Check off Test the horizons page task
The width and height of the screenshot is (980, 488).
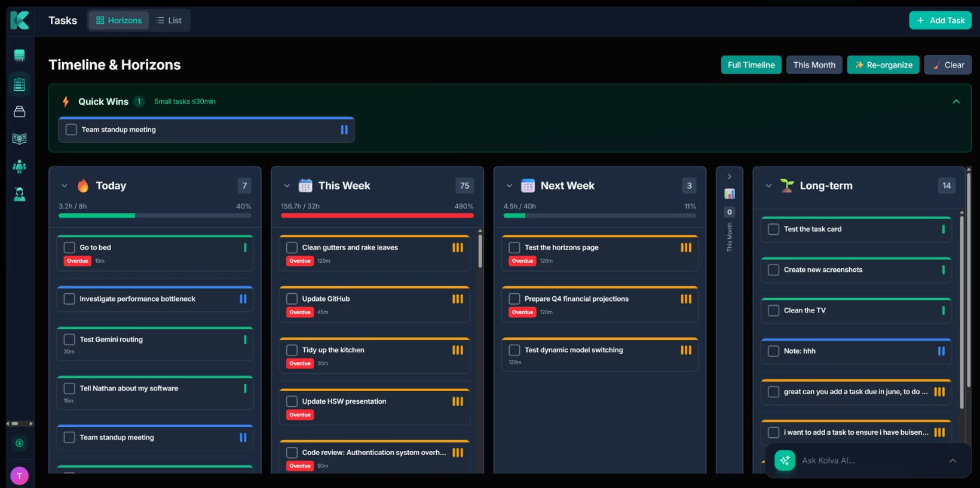[514, 248]
